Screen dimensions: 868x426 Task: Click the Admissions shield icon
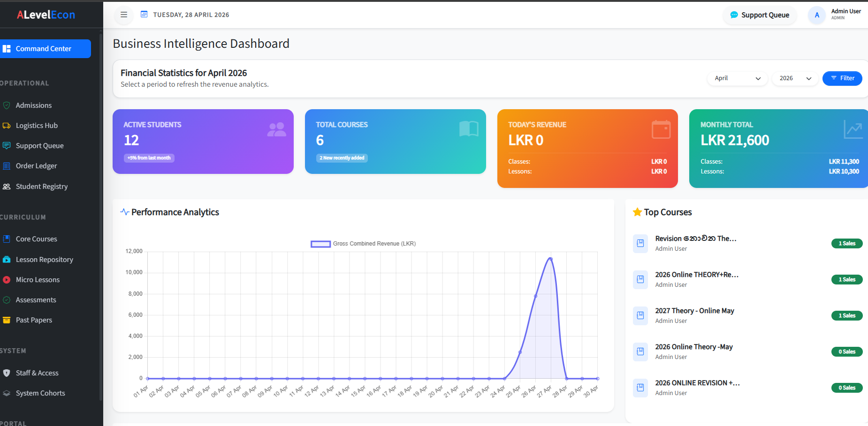tap(7, 105)
